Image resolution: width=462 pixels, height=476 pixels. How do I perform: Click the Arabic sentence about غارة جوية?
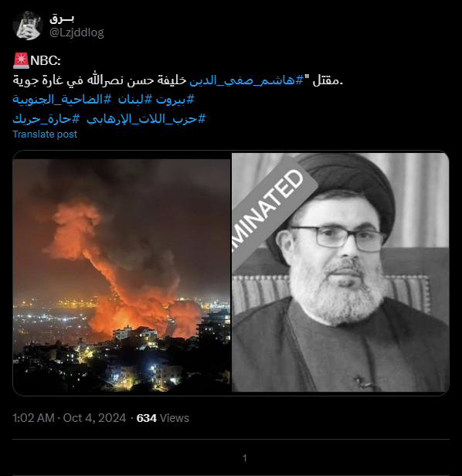pyautogui.click(x=178, y=80)
